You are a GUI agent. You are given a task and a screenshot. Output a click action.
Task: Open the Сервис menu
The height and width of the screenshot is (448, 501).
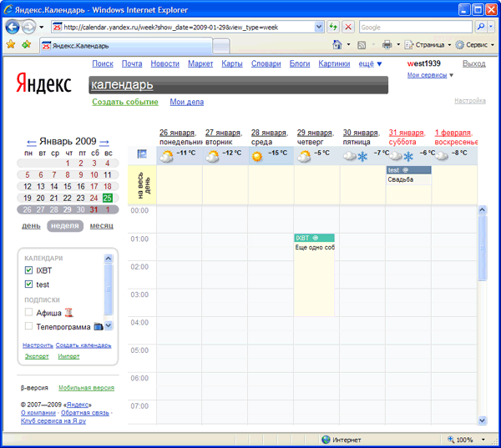(477, 45)
